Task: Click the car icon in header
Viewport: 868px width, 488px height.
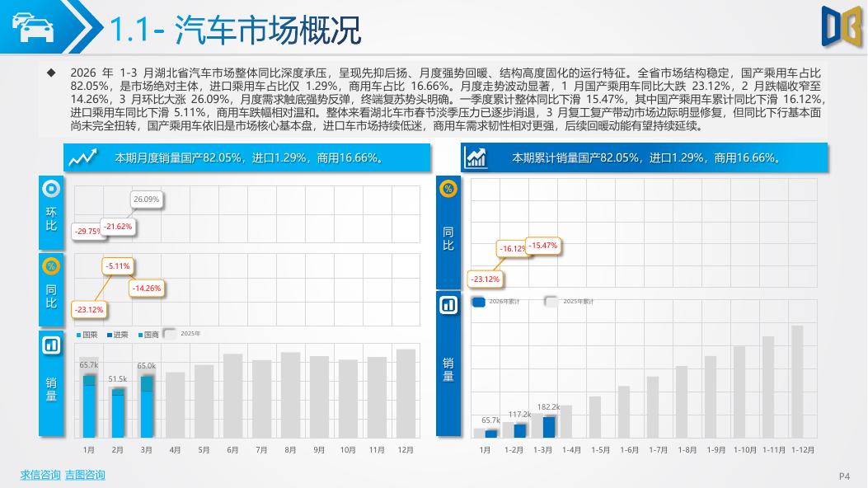Action: coord(33,28)
